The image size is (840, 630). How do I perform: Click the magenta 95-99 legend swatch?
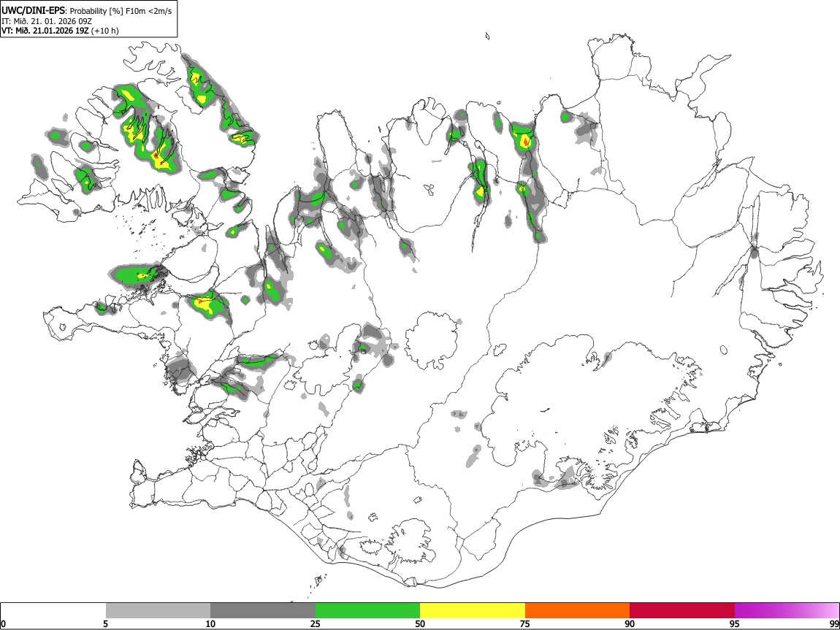(787, 611)
